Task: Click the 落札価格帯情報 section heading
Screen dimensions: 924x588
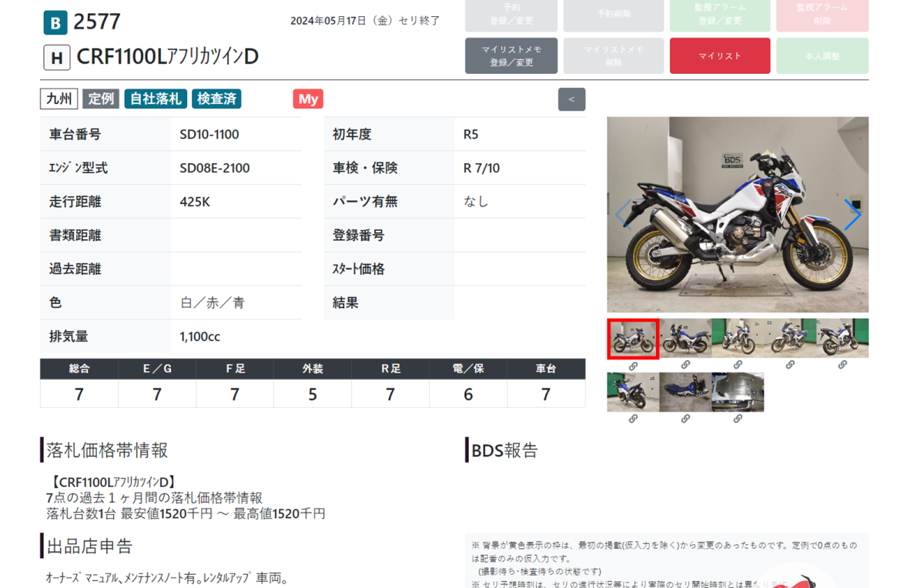Action: coord(107,450)
